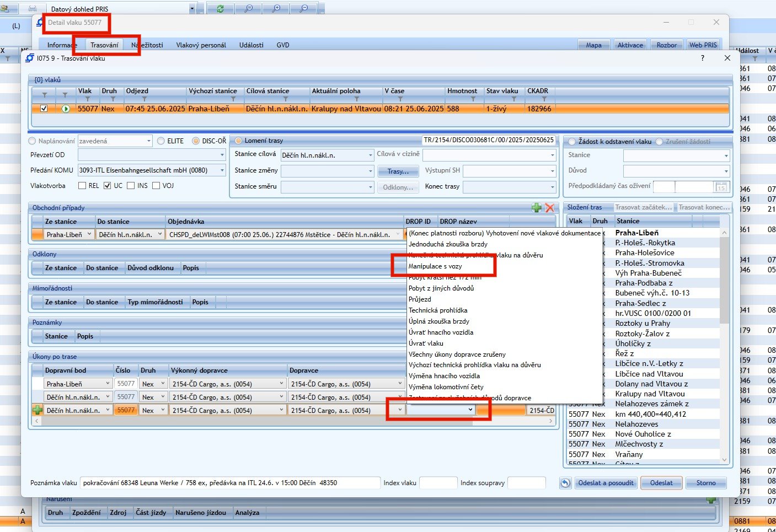Open Datový dohled PRIS dropdown arrow
Image resolution: width=776 pixels, height=532 pixels.
click(192, 9)
